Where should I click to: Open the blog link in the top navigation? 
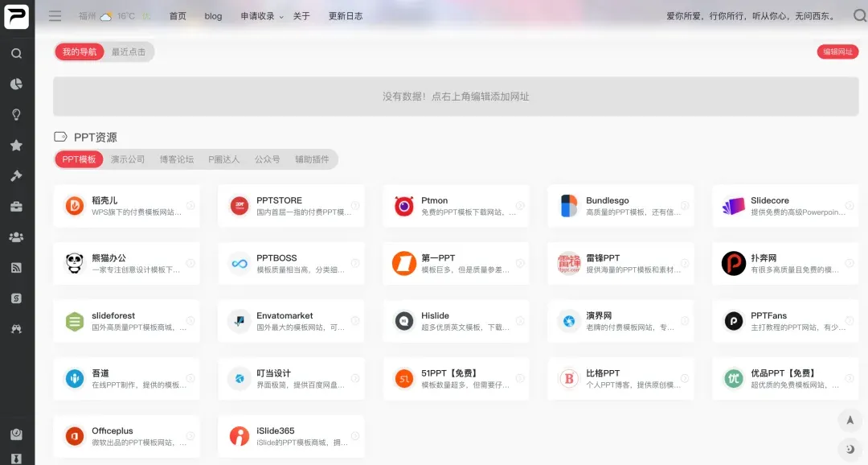pos(213,16)
